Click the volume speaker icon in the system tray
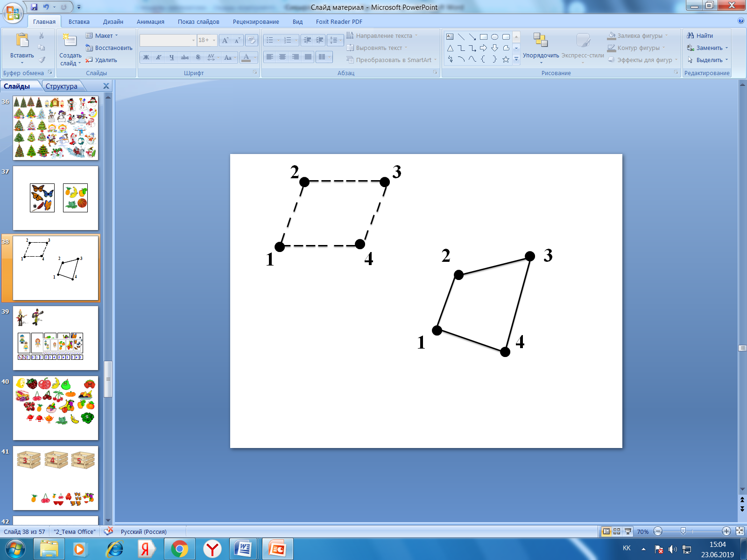Image resolution: width=747 pixels, height=560 pixels. point(672,549)
